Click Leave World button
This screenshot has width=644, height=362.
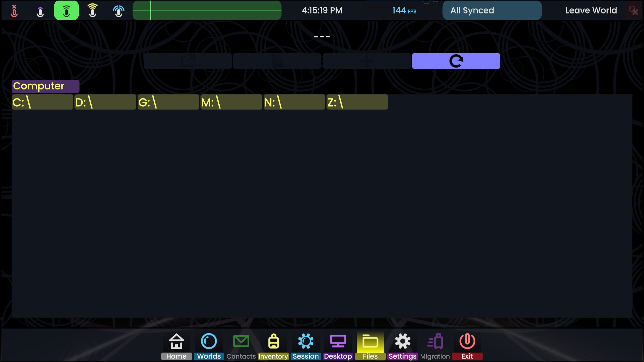tap(591, 11)
